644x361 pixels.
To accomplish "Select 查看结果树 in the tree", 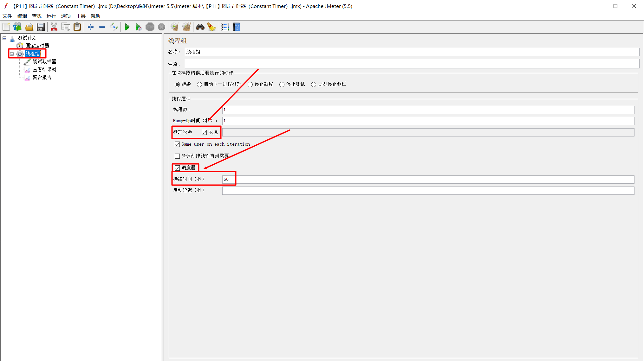I will point(45,69).
